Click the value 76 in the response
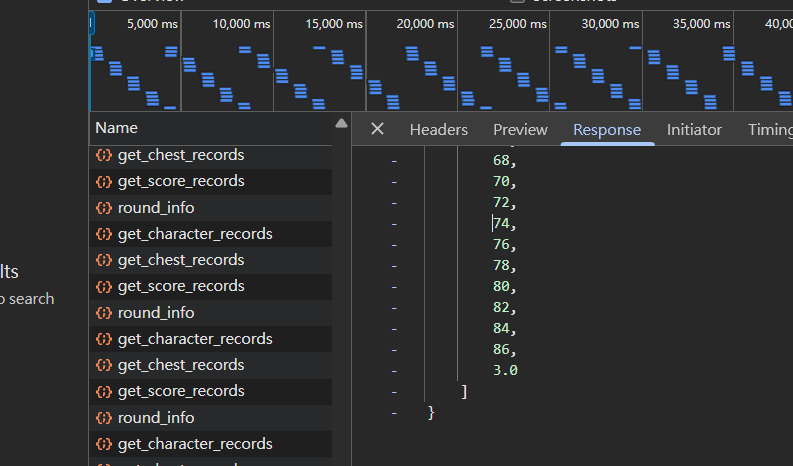Viewport: 793px width, 466px height. pyautogui.click(x=501, y=244)
